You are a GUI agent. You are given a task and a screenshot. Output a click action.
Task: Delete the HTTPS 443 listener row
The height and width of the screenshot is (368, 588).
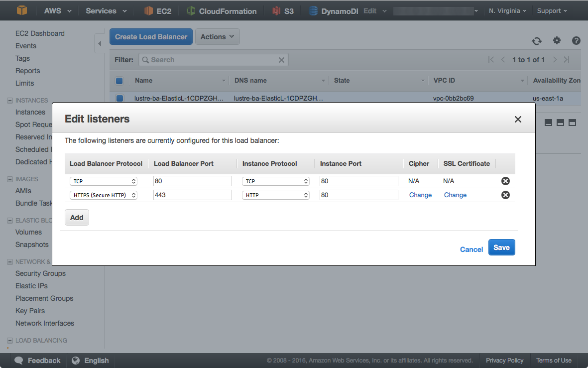[x=505, y=195]
